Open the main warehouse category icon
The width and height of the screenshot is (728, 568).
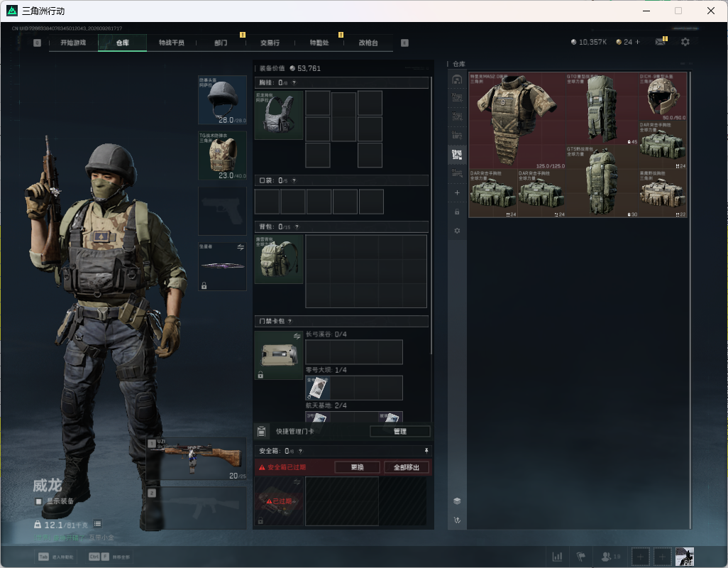(457, 80)
